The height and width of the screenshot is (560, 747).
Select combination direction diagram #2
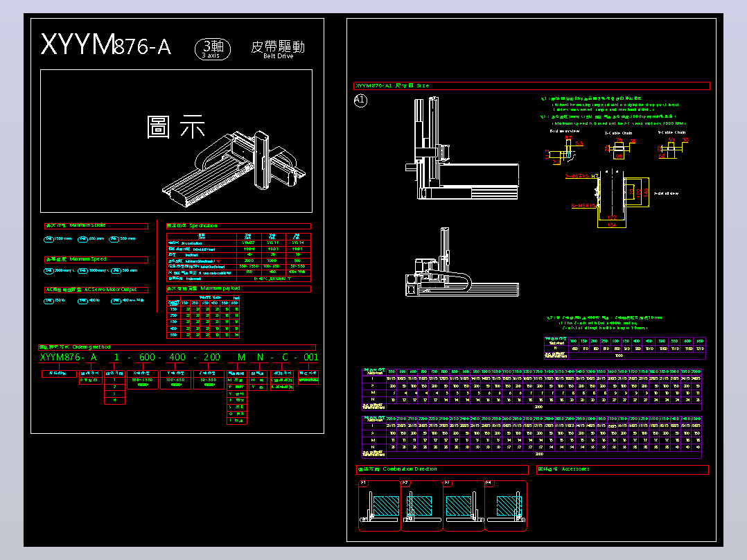(x=421, y=506)
